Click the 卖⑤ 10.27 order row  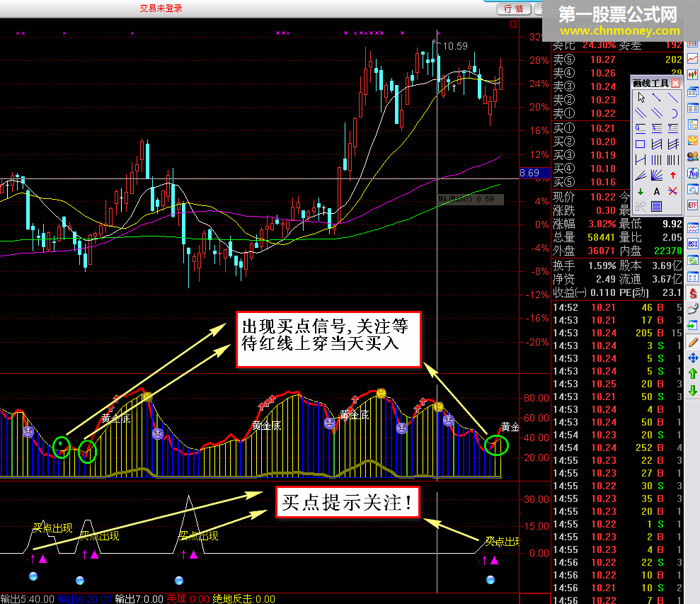(x=617, y=59)
